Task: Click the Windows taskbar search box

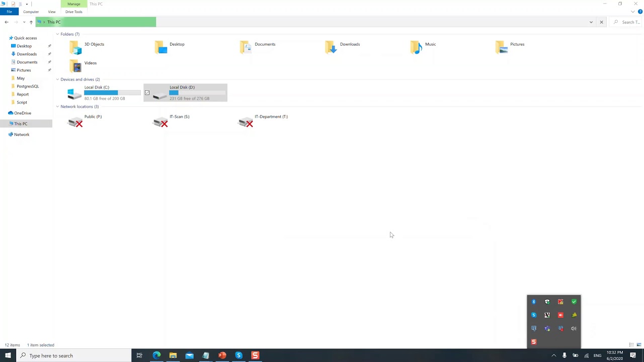Action: (x=73, y=355)
